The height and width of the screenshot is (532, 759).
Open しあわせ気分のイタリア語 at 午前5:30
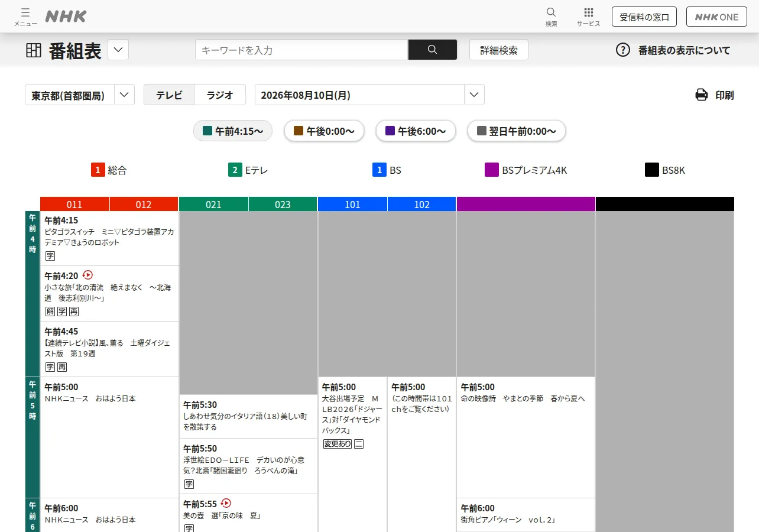(248, 416)
